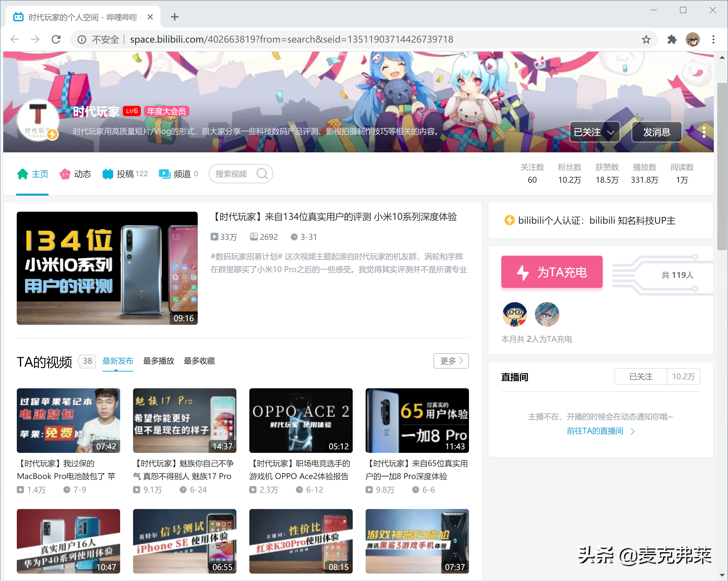The height and width of the screenshot is (581, 728).
Task: Click first charger's avatar with glasses
Action: pyautogui.click(x=514, y=314)
